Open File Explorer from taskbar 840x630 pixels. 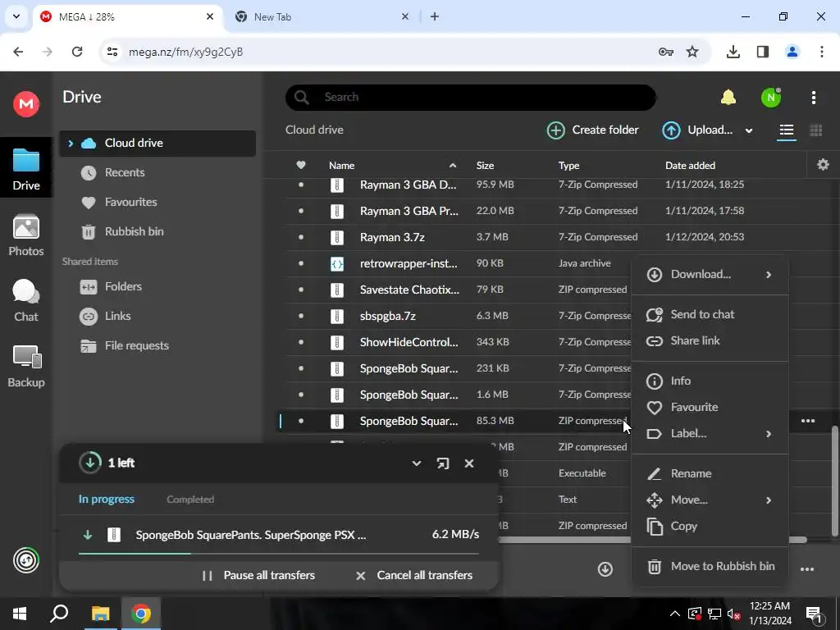(100, 614)
